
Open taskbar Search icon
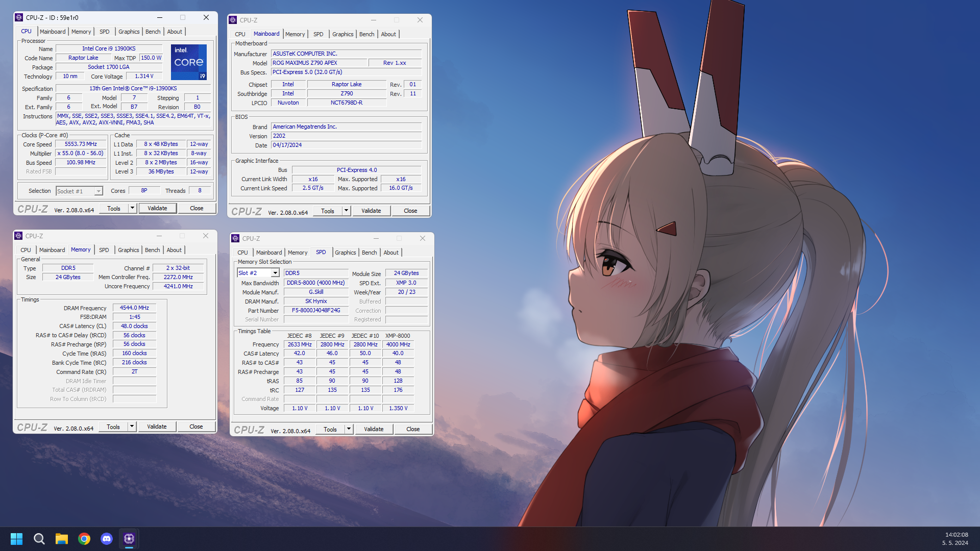[x=39, y=539]
